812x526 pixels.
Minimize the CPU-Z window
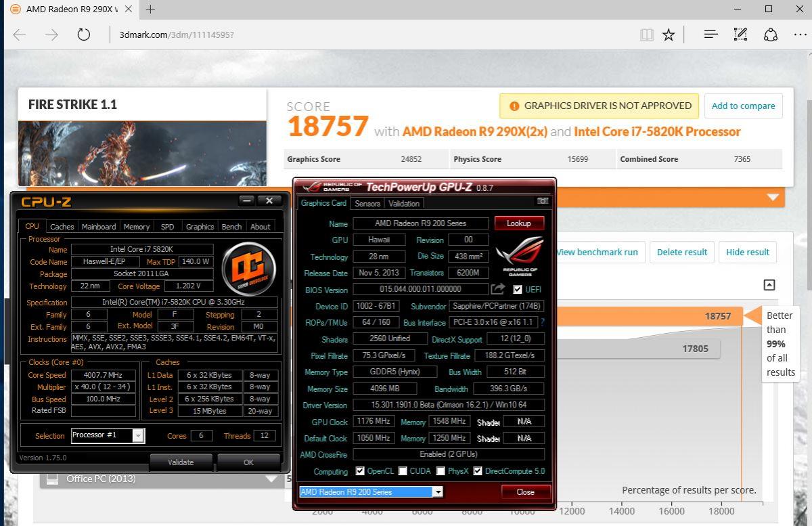[x=246, y=200]
